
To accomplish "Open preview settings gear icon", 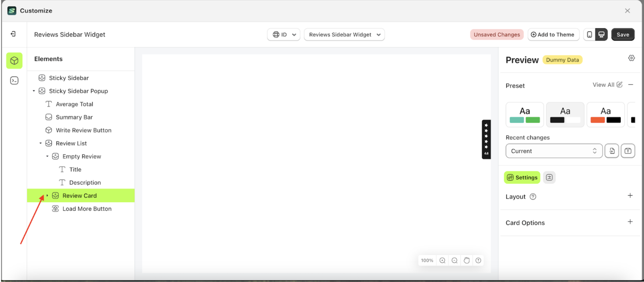I will (632, 58).
